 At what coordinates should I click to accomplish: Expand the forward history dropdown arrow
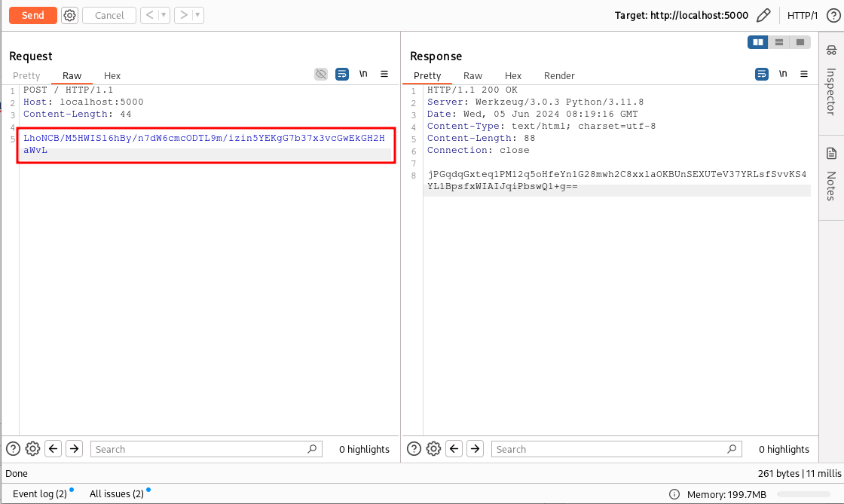click(197, 15)
